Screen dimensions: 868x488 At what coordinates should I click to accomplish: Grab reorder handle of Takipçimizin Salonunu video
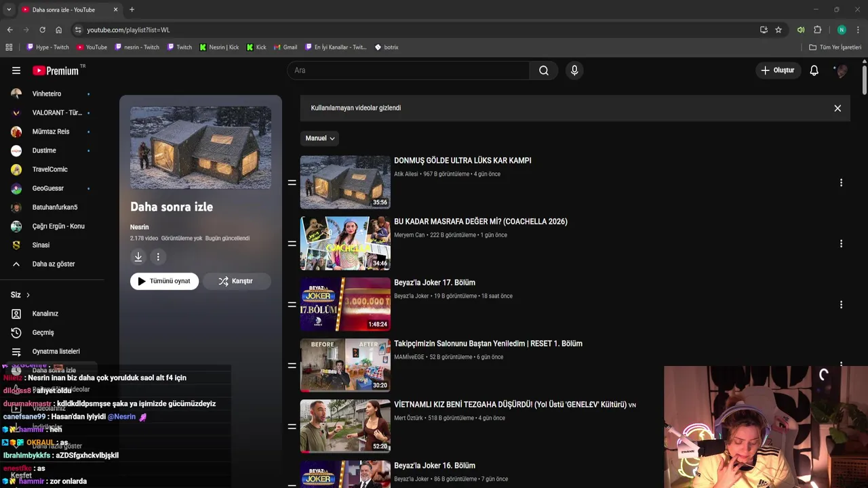pyautogui.click(x=292, y=366)
